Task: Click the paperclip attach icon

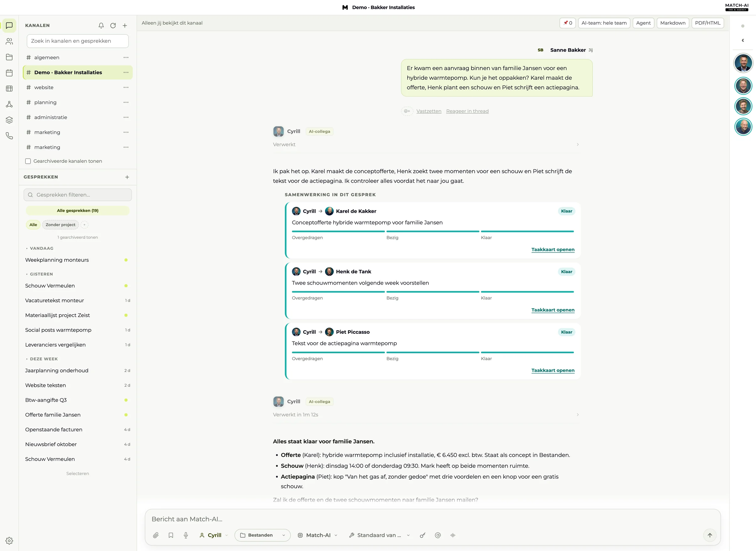Action: point(156,535)
